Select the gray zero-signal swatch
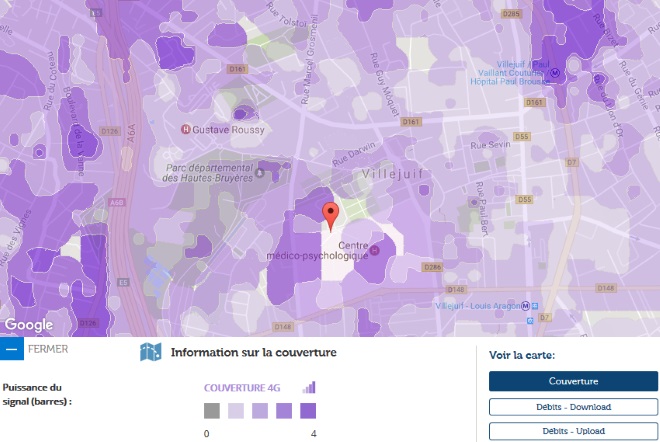This screenshot has height=442, width=660. [x=212, y=411]
